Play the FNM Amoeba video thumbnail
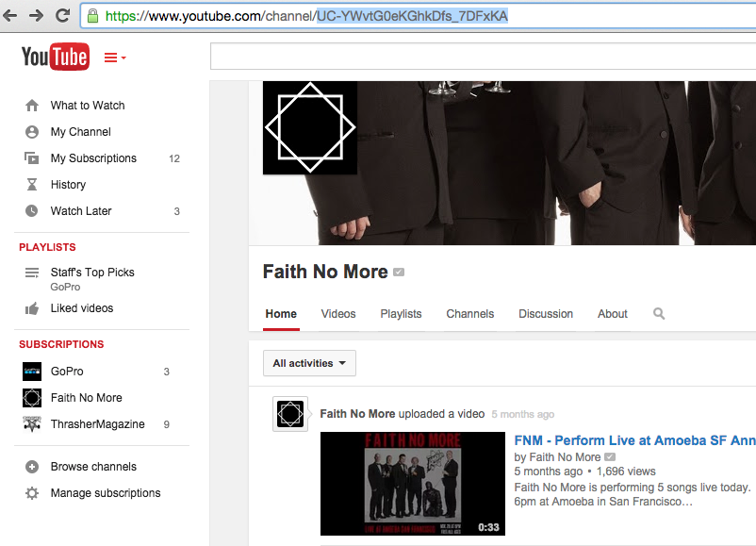The image size is (756, 546). [x=413, y=484]
